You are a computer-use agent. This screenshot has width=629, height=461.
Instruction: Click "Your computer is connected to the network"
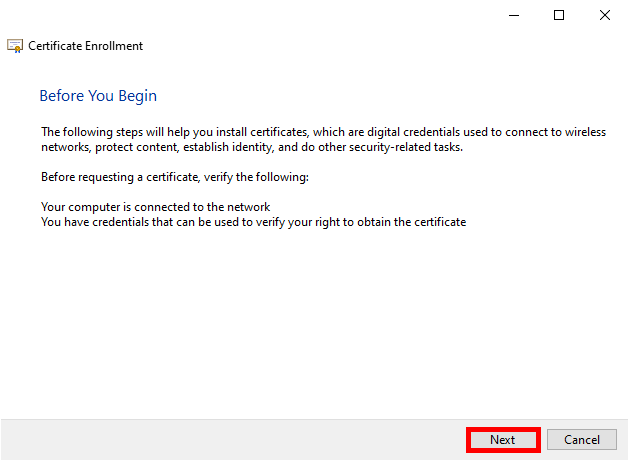pos(156,207)
